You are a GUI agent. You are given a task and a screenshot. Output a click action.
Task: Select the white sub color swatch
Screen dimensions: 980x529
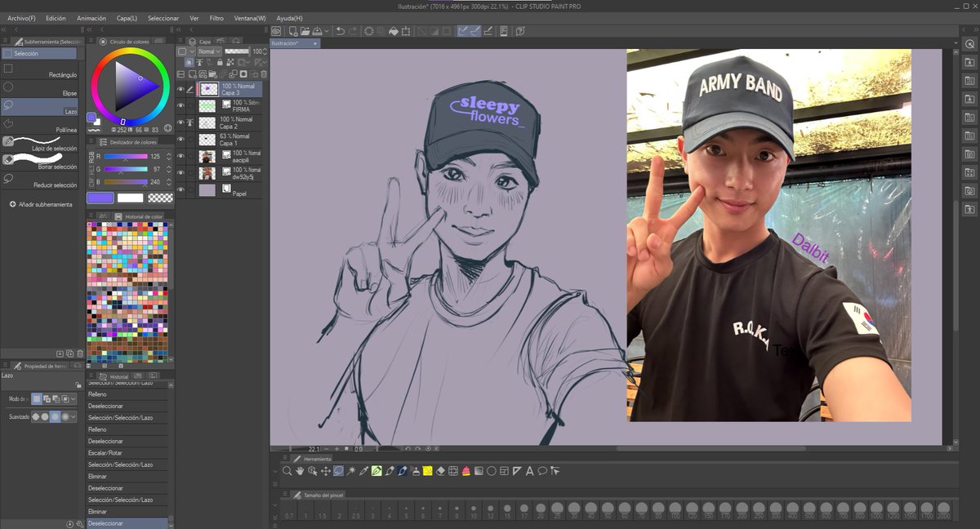(130, 198)
